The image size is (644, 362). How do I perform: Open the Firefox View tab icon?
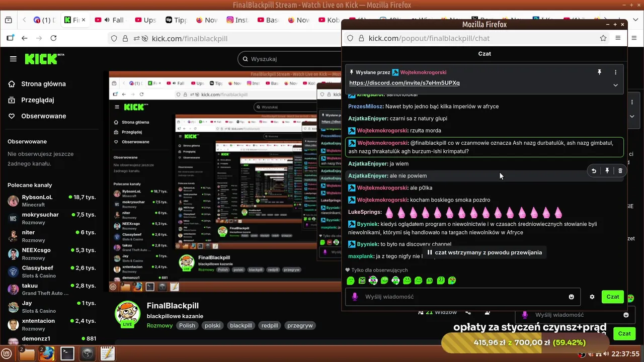coord(8,20)
